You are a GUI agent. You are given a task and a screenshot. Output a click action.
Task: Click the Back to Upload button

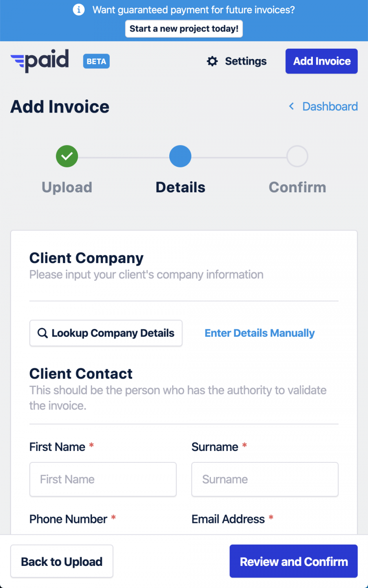point(62,561)
